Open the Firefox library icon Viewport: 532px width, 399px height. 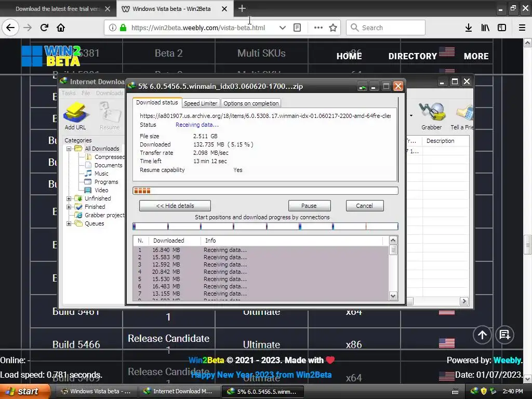pyautogui.click(x=485, y=28)
